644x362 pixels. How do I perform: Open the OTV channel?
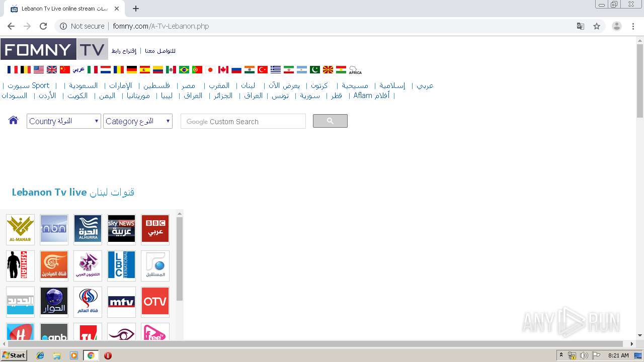tap(155, 302)
